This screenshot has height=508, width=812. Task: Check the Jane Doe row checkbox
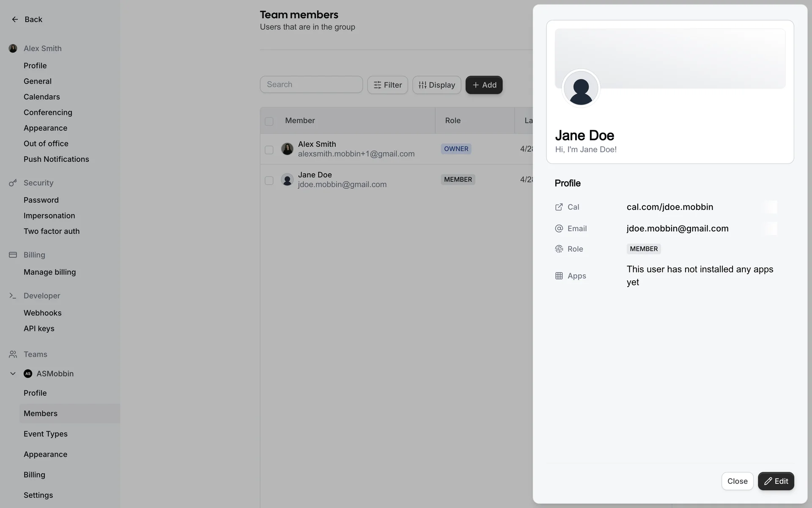[269, 181]
